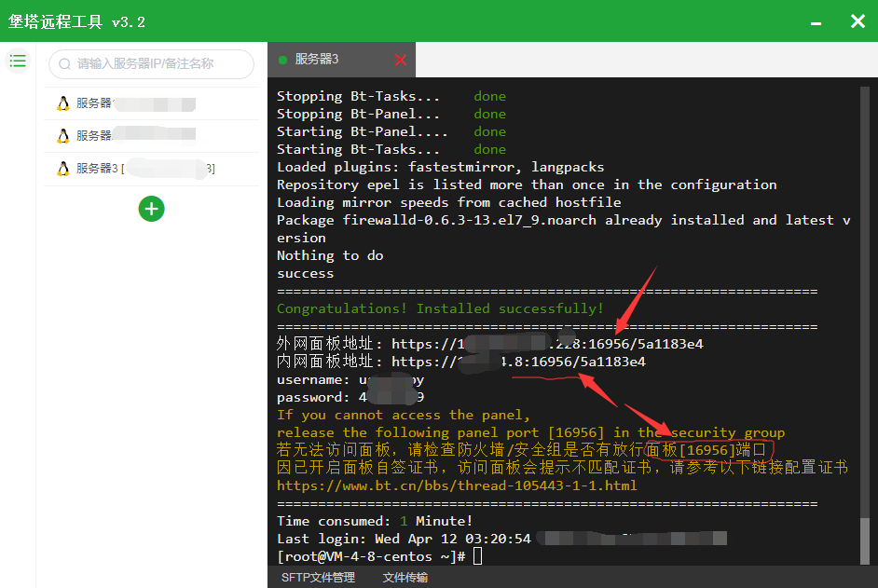Click the Linux penguin icon beside 服务器3
This screenshot has width=878, height=588.
pos(63,169)
